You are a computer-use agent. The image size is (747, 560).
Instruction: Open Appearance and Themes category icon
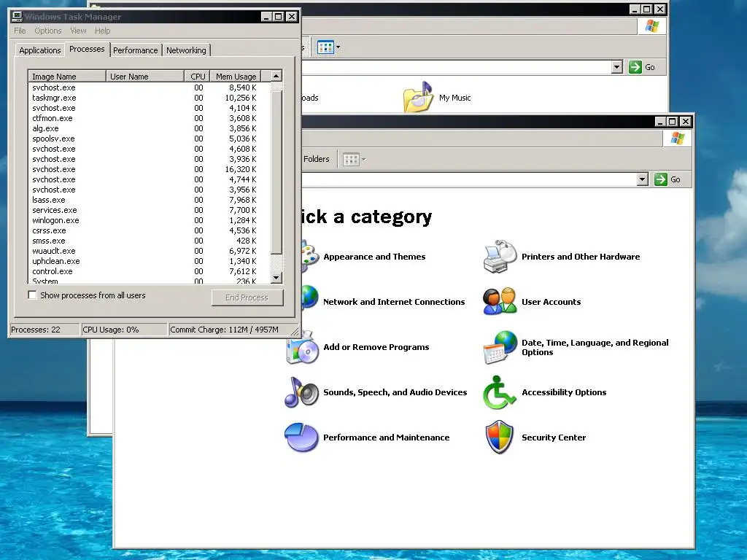point(309,257)
